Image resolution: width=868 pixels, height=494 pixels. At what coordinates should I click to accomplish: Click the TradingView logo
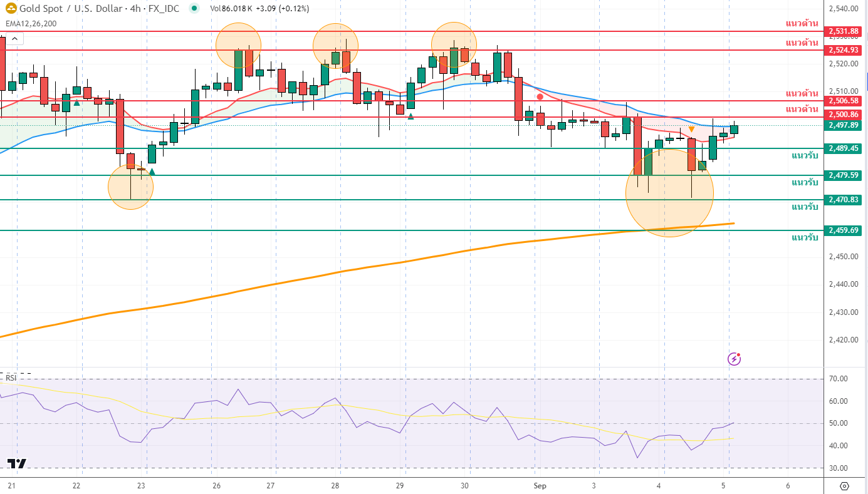click(x=17, y=463)
